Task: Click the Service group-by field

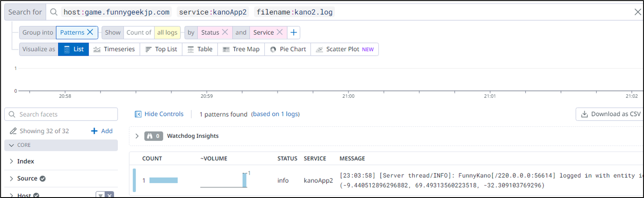Action: tap(263, 32)
